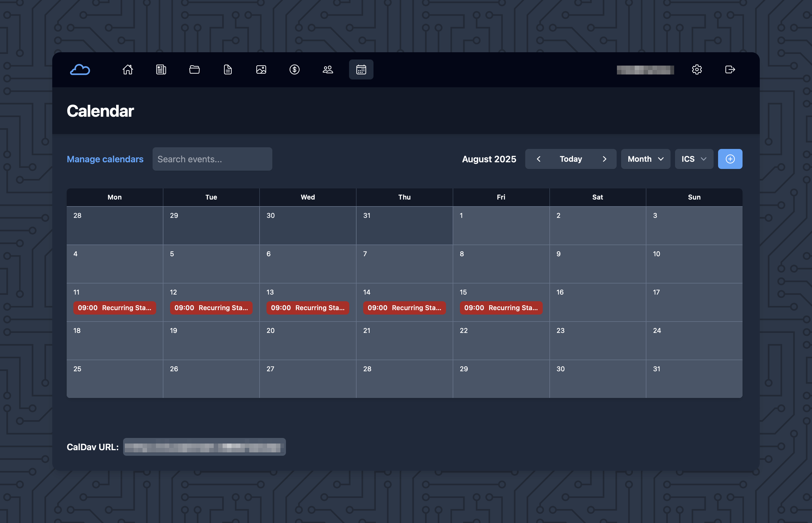Image resolution: width=812 pixels, height=523 pixels.
Task: Open the News feed icon
Action: [161, 70]
